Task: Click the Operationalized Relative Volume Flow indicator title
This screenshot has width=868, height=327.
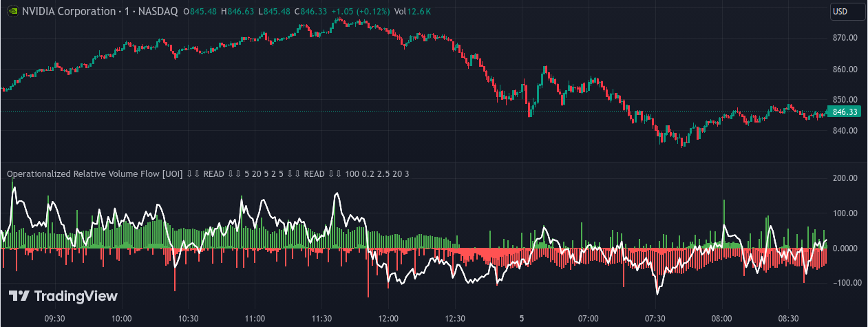Action: tap(94, 174)
